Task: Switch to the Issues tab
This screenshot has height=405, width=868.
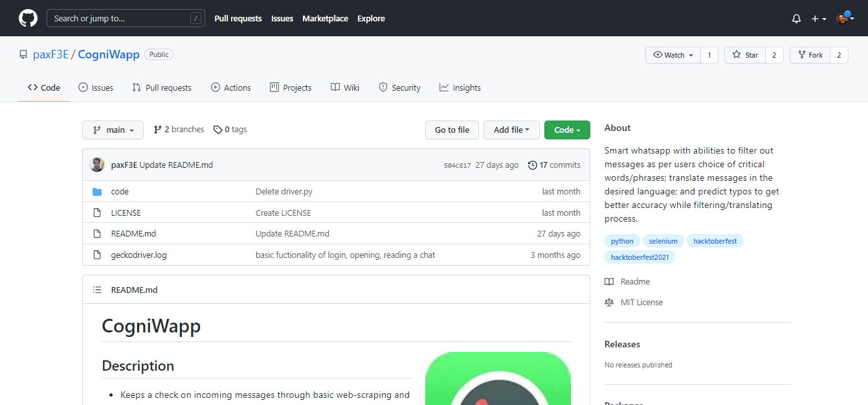Action: (96, 87)
